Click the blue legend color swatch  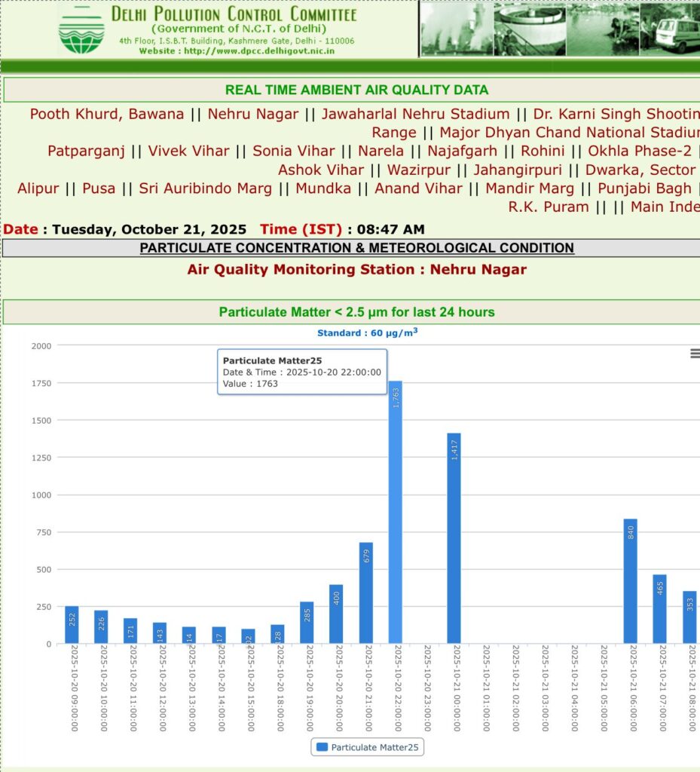point(322,747)
